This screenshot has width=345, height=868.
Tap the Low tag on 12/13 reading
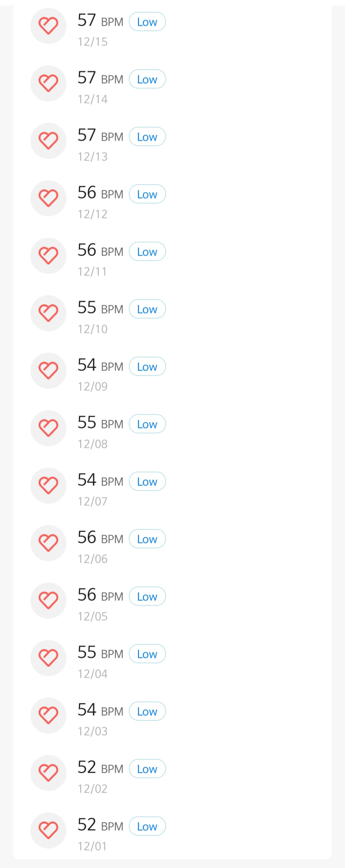coord(147,137)
